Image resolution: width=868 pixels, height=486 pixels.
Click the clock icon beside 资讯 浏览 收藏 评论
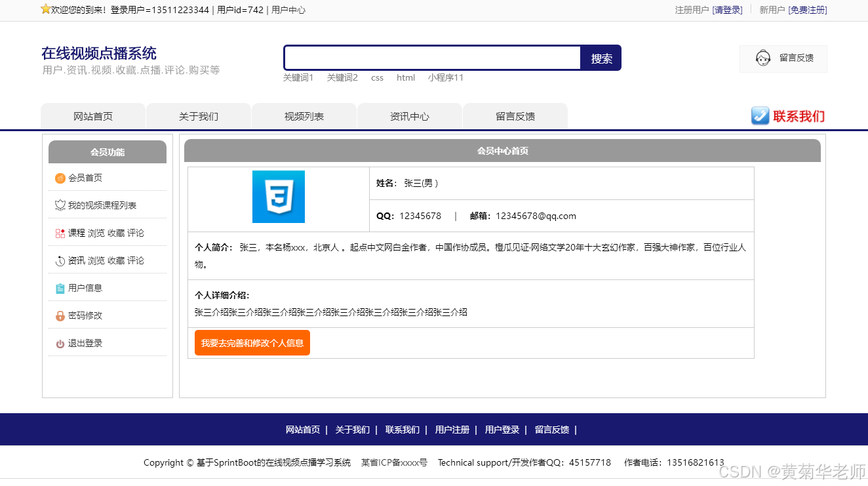point(60,260)
